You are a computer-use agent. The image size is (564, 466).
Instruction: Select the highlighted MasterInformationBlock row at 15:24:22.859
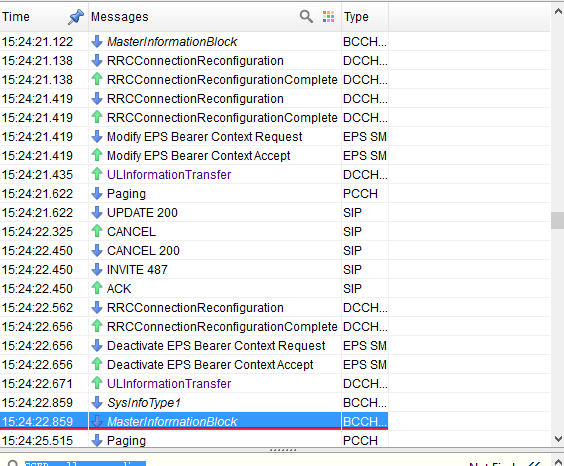194,421
